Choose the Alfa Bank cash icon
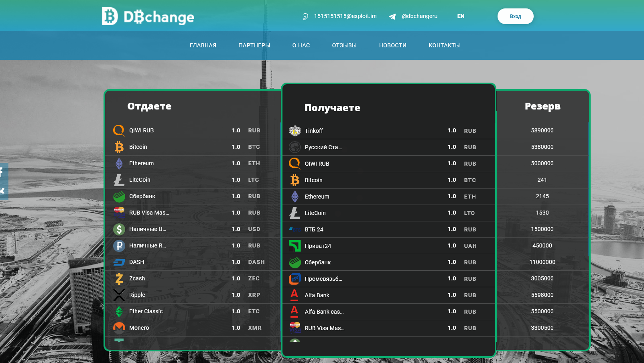Viewport: 644px width, 363px height. 295,312
